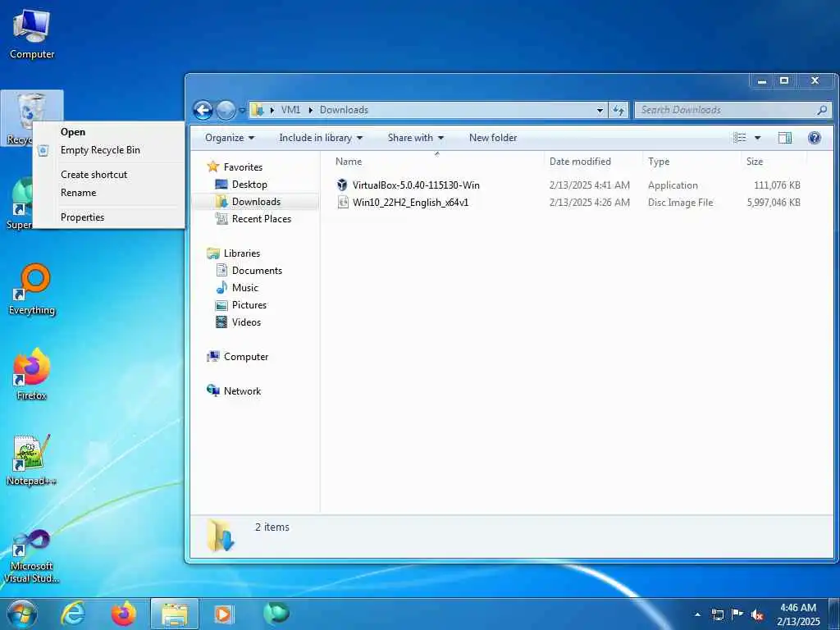Select the Documents library
Viewport: 840px width, 630px height.
coord(257,271)
